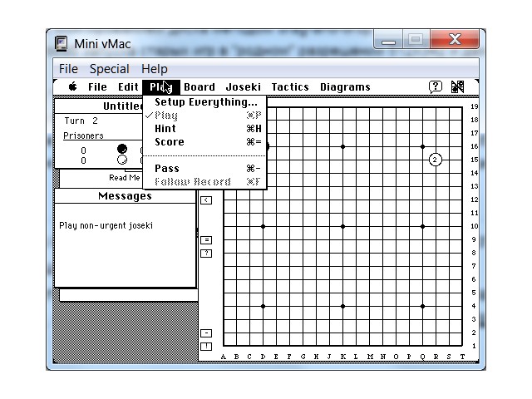Open the Diagrams menu
This screenshot has width=532, height=399.
(345, 87)
